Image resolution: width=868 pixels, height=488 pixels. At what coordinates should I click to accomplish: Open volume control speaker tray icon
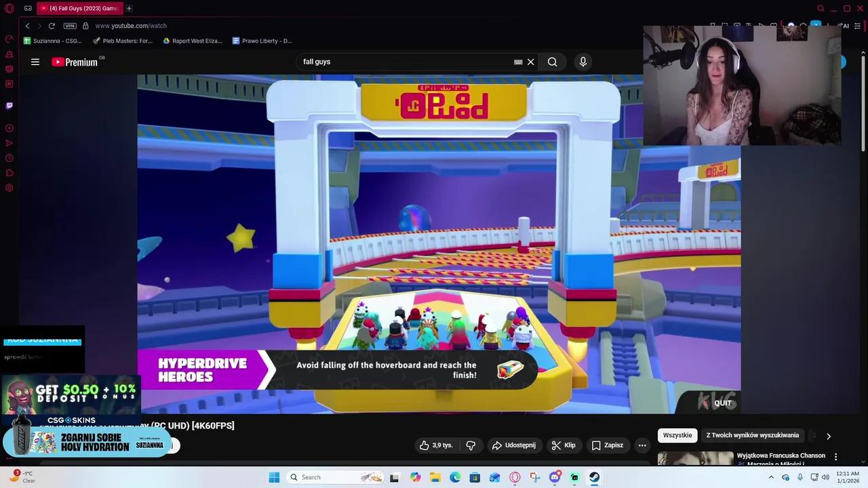point(825,477)
